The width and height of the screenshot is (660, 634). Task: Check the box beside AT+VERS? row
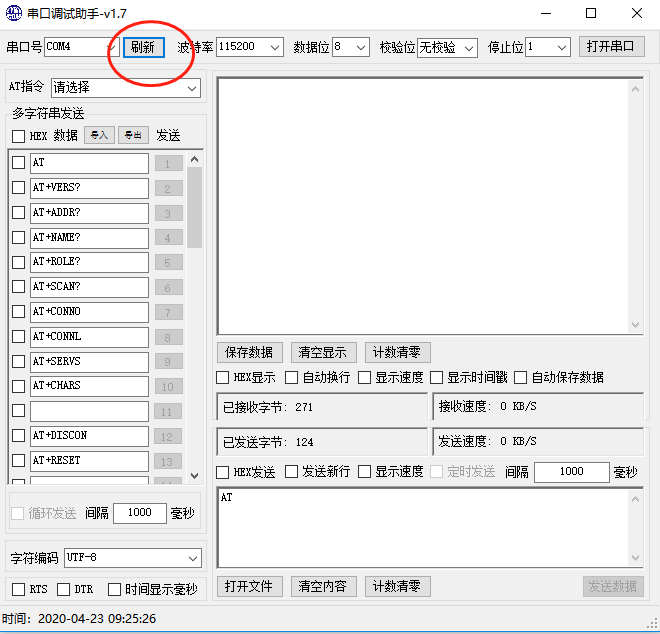(19, 187)
